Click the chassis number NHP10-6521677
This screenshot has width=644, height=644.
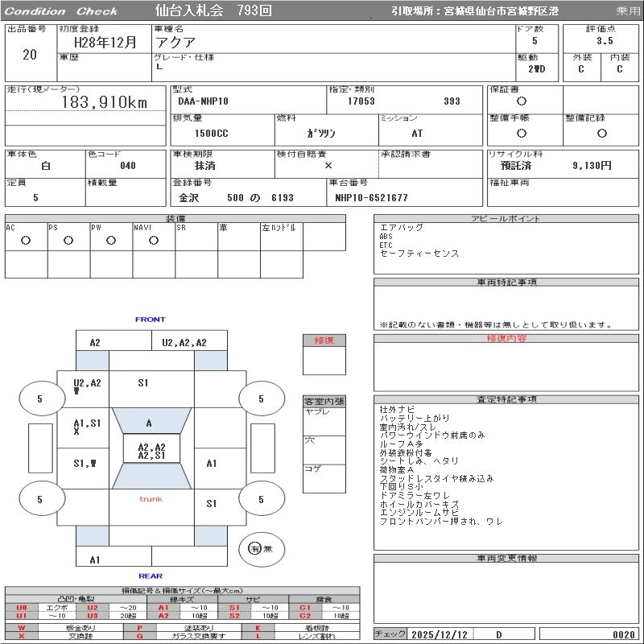coord(372,197)
